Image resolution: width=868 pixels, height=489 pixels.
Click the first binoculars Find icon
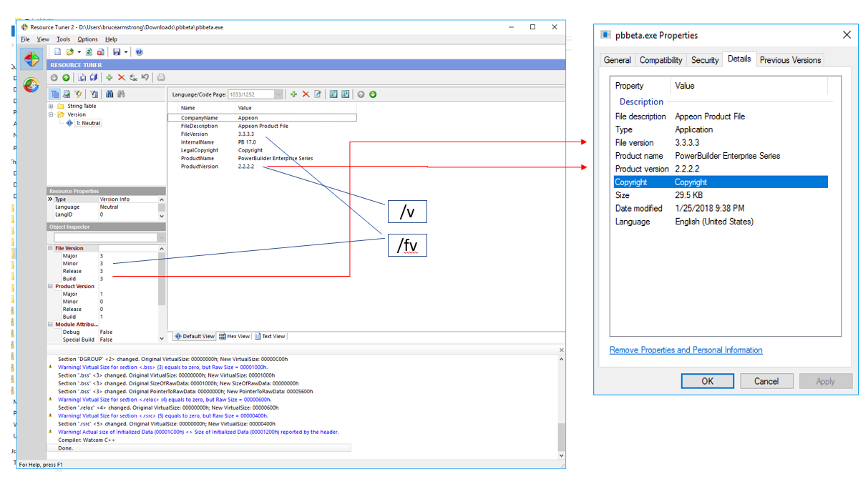click(x=109, y=94)
